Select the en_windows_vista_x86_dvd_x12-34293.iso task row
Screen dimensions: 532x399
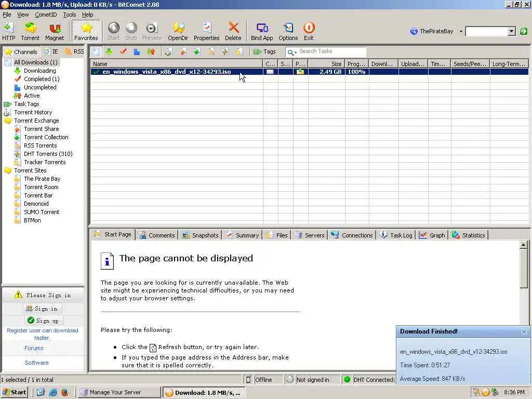[309, 72]
